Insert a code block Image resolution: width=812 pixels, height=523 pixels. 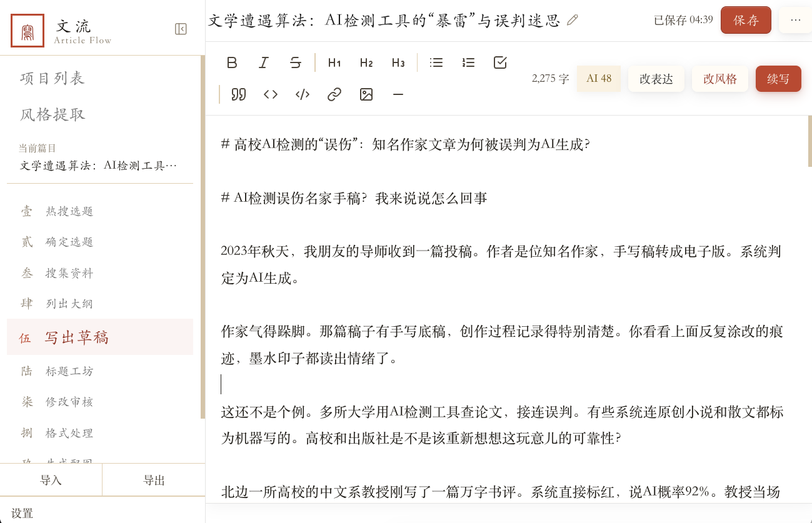[303, 94]
